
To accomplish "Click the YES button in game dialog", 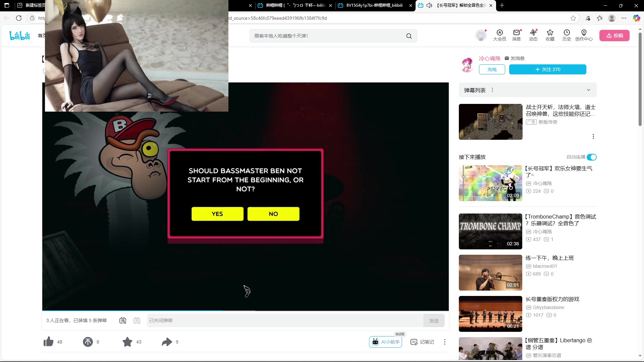I will pyautogui.click(x=217, y=214).
